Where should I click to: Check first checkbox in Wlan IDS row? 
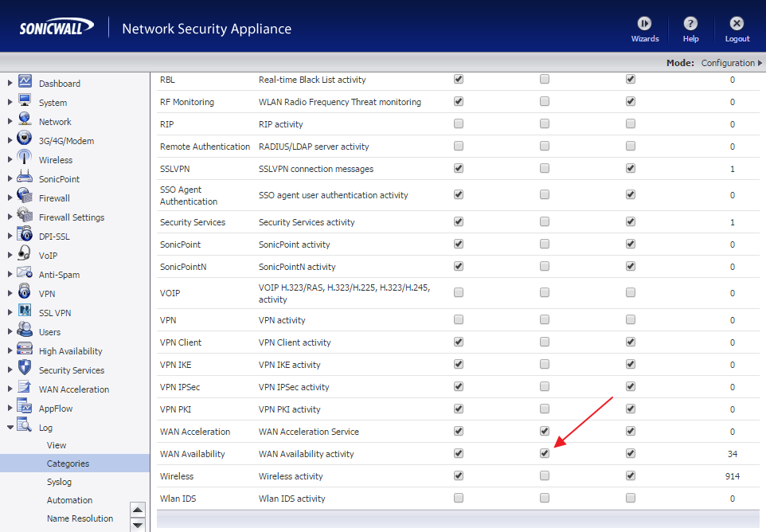(458, 498)
